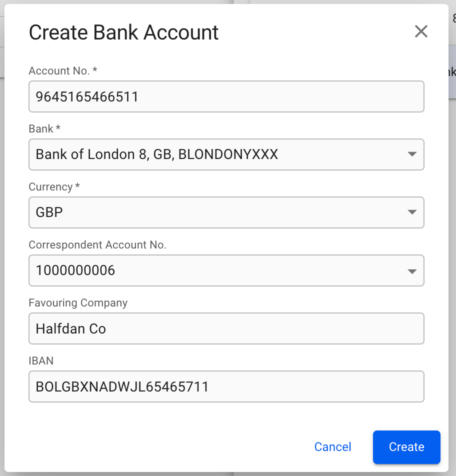Click the "Currency *" field label
Viewport: 456px width, 476px height.
pos(54,187)
